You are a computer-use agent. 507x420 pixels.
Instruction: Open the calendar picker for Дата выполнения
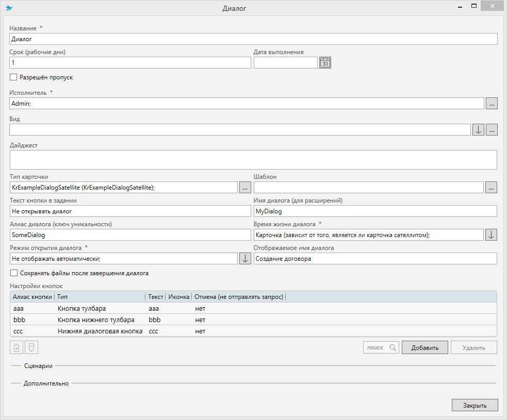(325, 63)
